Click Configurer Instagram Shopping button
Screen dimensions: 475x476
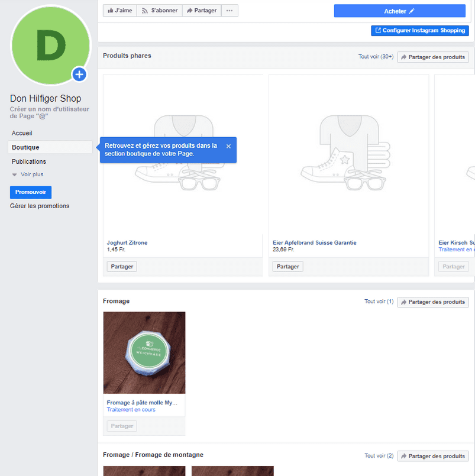pyautogui.click(x=420, y=30)
